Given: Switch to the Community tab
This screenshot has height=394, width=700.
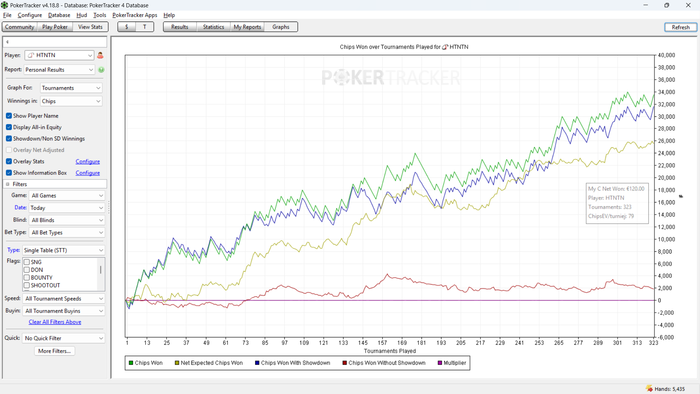Looking at the screenshot, I should coord(20,27).
